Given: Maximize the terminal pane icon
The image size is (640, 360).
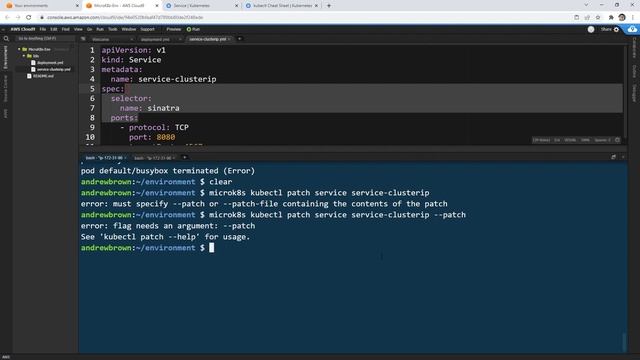Looking at the screenshot, I should pos(613,157).
